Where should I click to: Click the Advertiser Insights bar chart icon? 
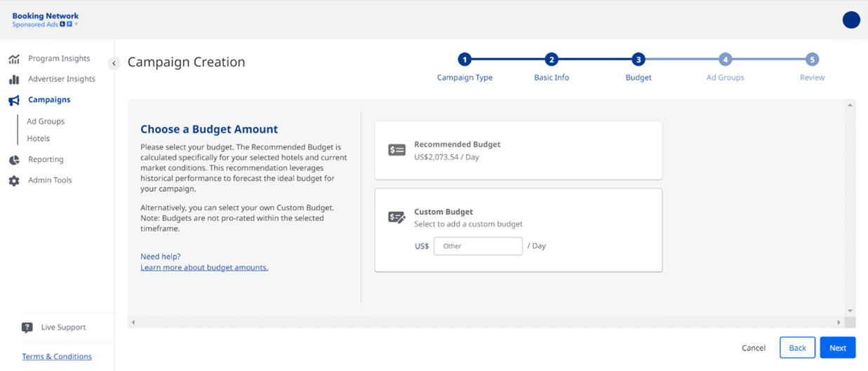pos(14,79)
